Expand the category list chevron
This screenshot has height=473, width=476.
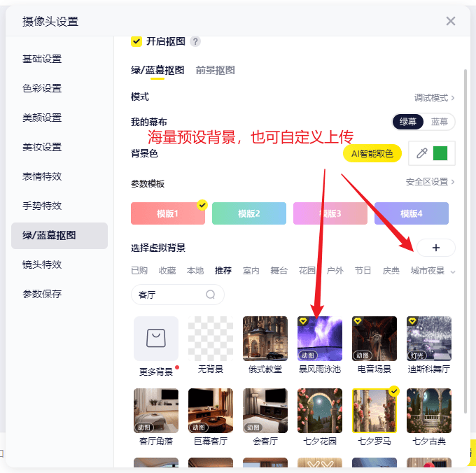453,271
